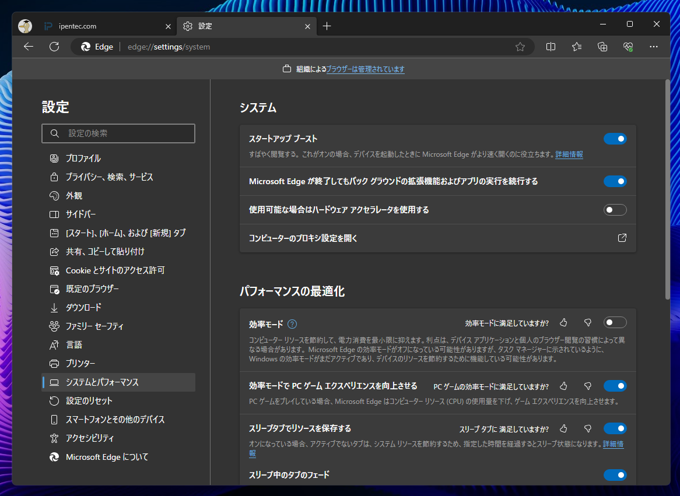Open the ブラウザーは管理されています link
Screen dimensions: 680x496
[x=365, y=69]
